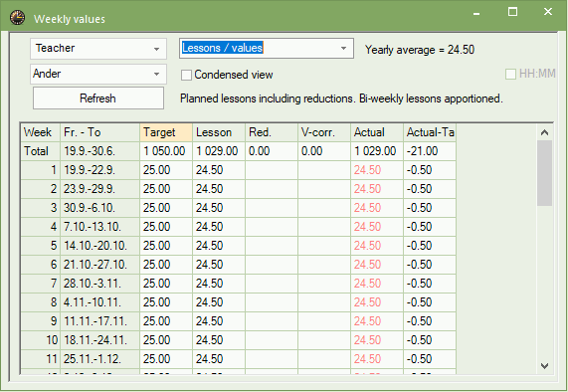
Task: Click the Lesson cell of week 7
Action: tap(219, 284)
